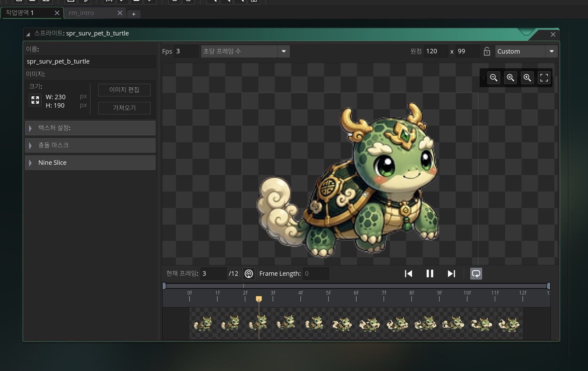Select the frame thumbnail at 11f
Screen dimensions: 588x371
pyautogui.click(x=509, y=324)
